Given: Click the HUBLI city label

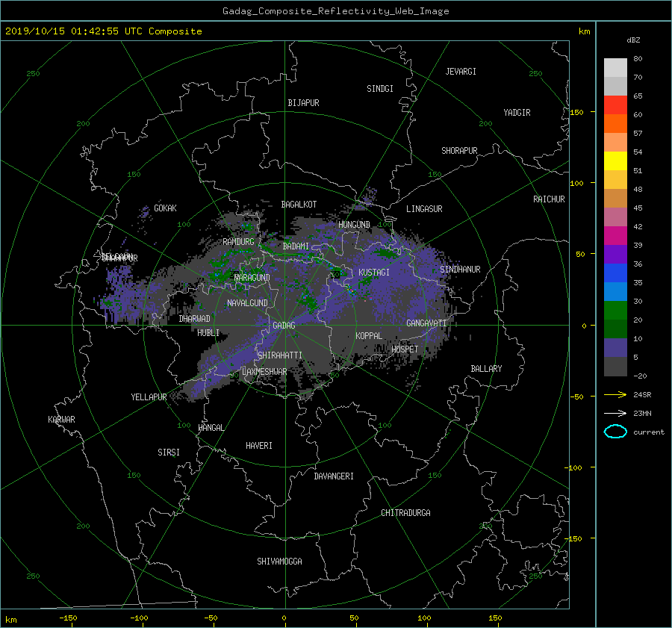Looking at the screenshot, I should (x=208, y=332).
